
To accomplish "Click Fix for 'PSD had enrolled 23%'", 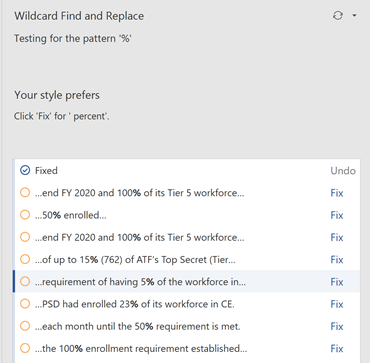I will pos(337,304).
